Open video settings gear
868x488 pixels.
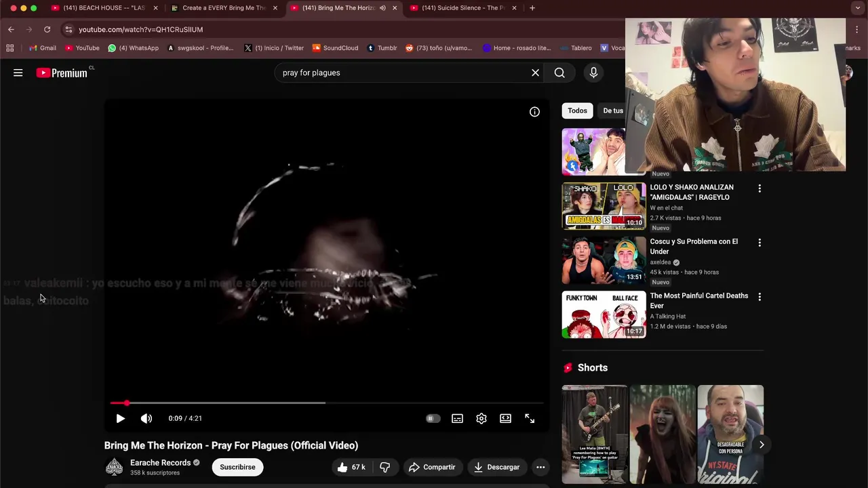tap(481, 418)
